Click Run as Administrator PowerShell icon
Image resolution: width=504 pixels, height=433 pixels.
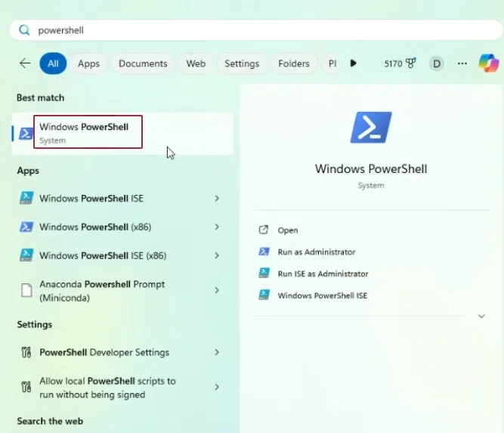[264, 252]
